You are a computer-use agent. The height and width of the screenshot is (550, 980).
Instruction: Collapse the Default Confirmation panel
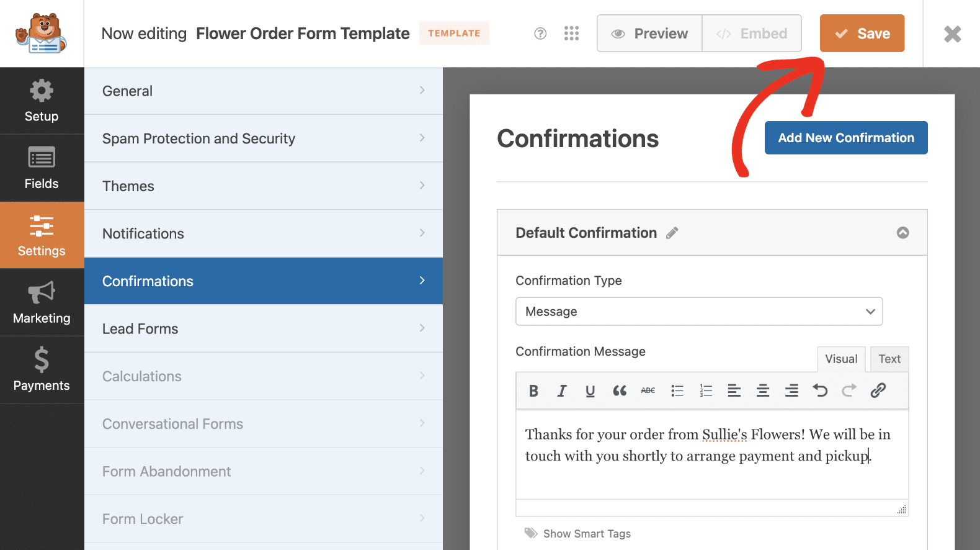[x=902, y=233]
